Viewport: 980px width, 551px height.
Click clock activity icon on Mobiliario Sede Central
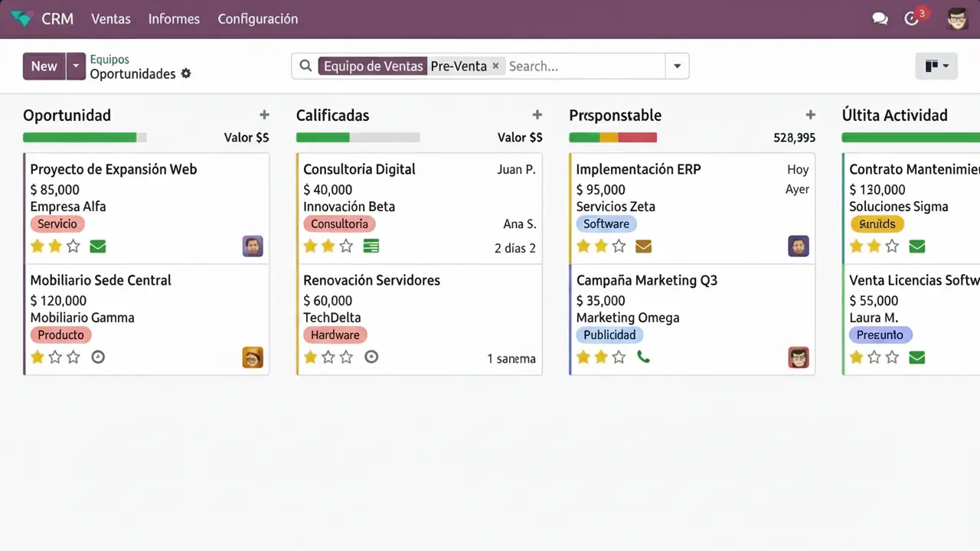97,357
